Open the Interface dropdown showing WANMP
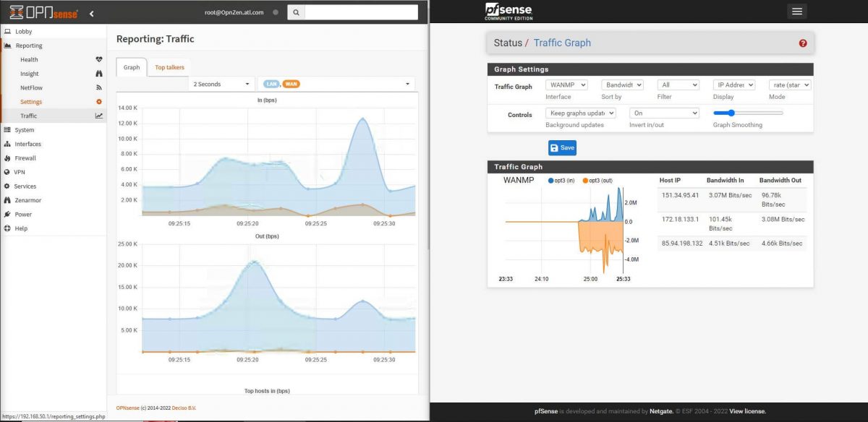868x422 pixels. tap(567, 85)
